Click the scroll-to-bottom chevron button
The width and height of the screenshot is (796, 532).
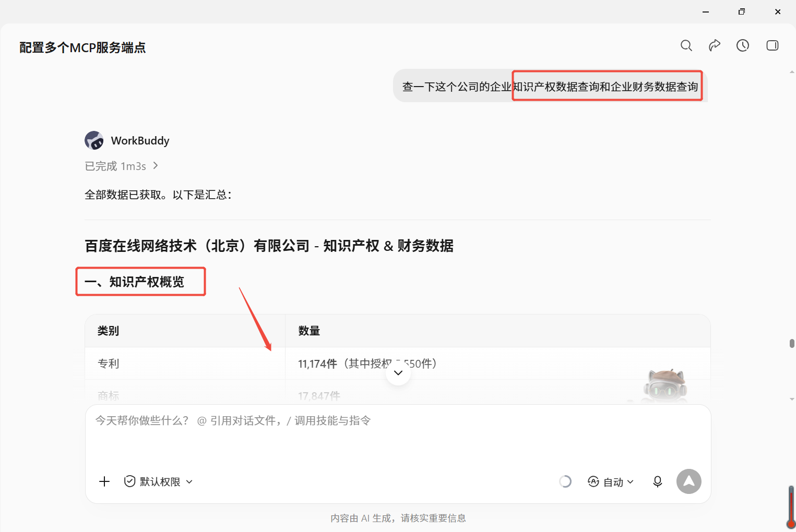click(x=398, y=373)
